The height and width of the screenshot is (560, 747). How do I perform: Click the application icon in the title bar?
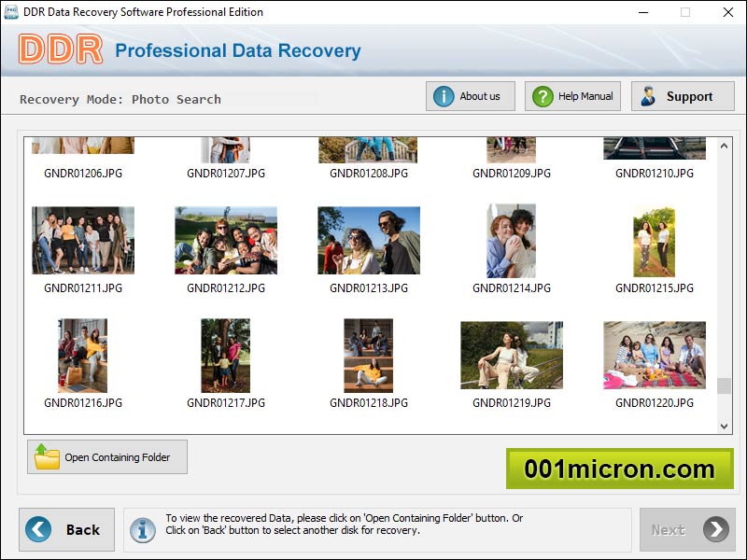12,12
